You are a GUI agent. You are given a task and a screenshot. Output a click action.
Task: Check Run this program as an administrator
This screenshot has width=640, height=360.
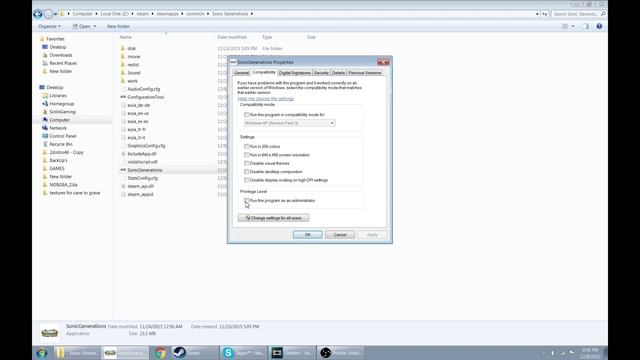(247, 200)
